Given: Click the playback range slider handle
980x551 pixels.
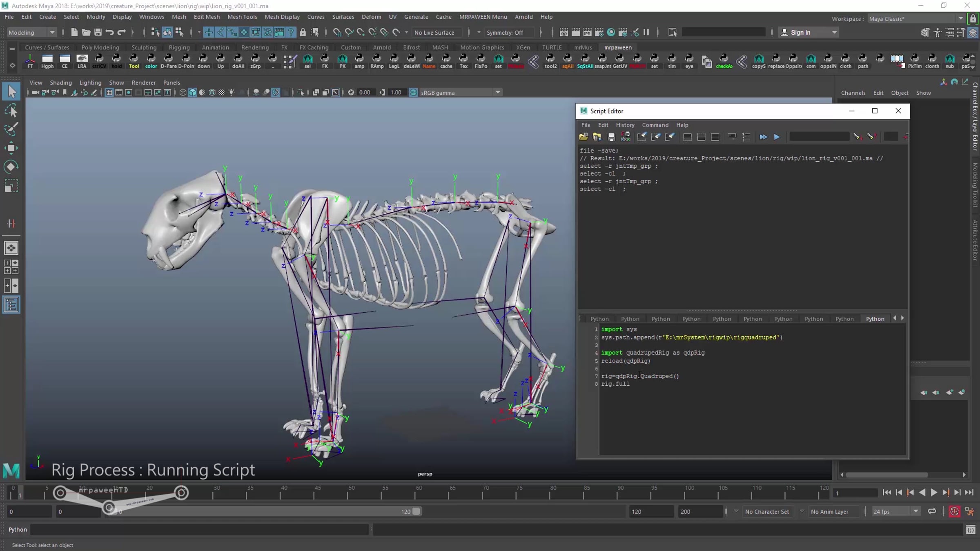Looking at the screenshot, I should tap(416, 511).
